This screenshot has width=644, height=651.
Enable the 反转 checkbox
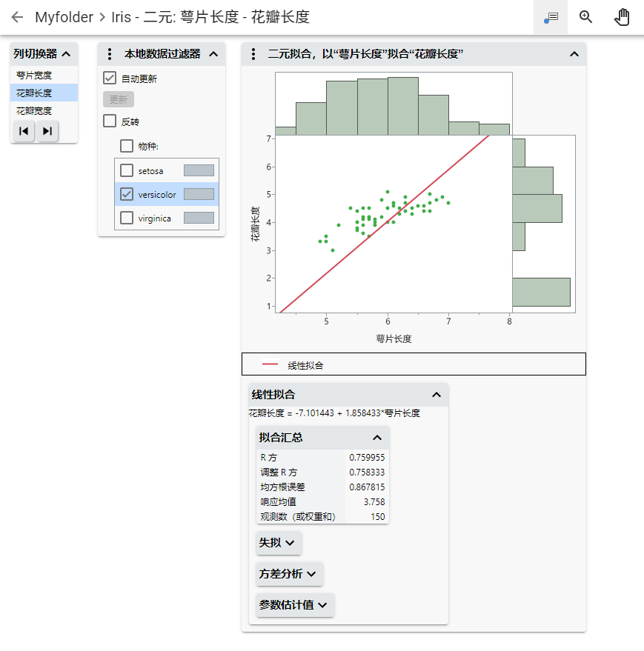coord(110,121)
